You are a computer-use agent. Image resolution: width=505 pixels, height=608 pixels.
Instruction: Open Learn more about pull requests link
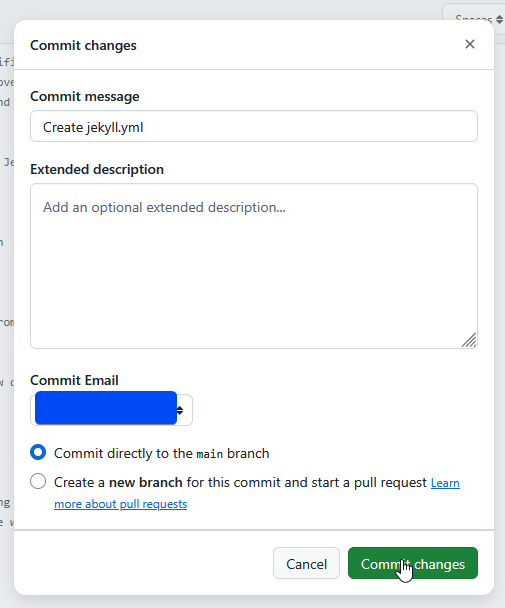[257, 493]
